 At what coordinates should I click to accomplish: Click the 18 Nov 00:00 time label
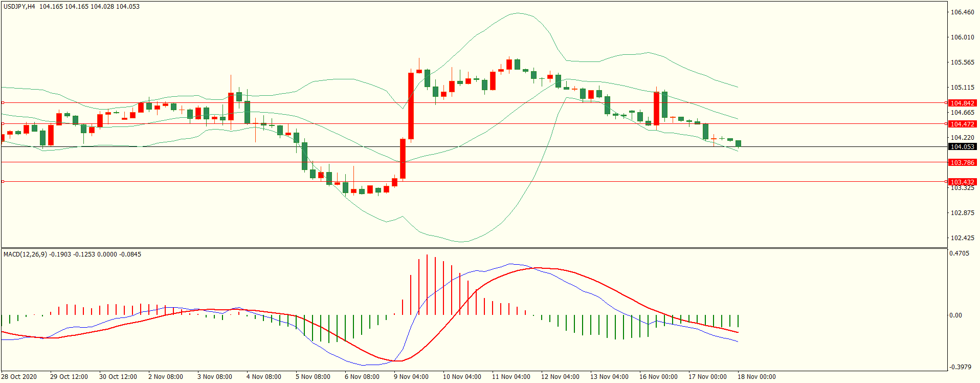(756, 377)
